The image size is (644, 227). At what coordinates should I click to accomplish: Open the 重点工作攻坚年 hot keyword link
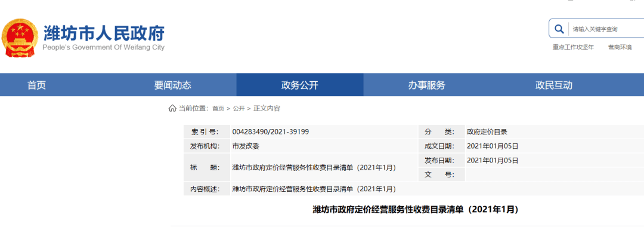[574, 47]
